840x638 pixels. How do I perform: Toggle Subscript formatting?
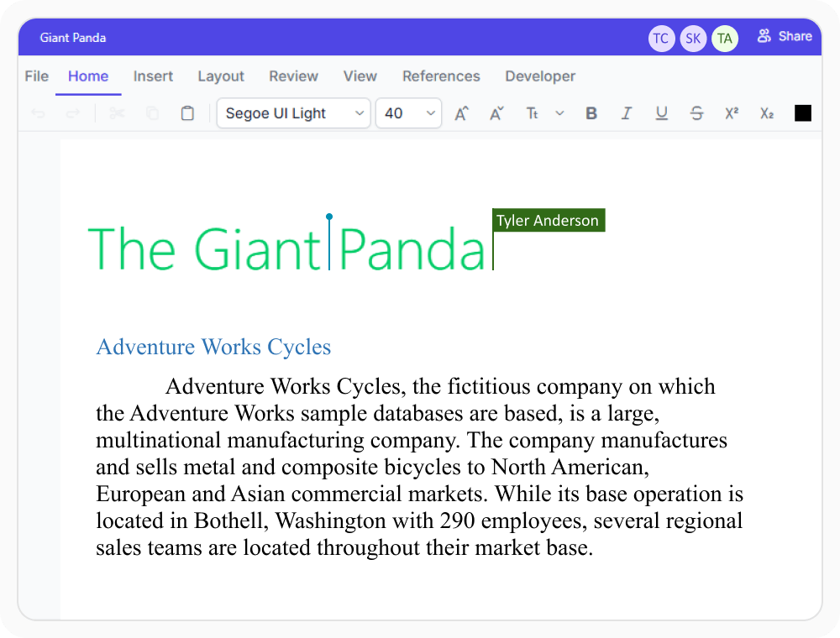(767, 113)
